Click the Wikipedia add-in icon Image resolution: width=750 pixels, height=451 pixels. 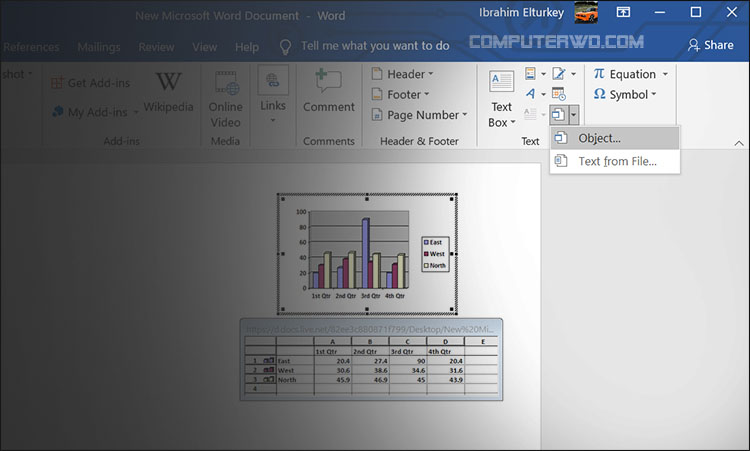tap(168, 82)
